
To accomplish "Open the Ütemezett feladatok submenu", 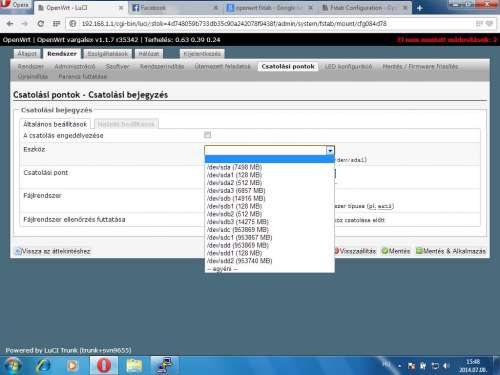I will click(222, 66).
